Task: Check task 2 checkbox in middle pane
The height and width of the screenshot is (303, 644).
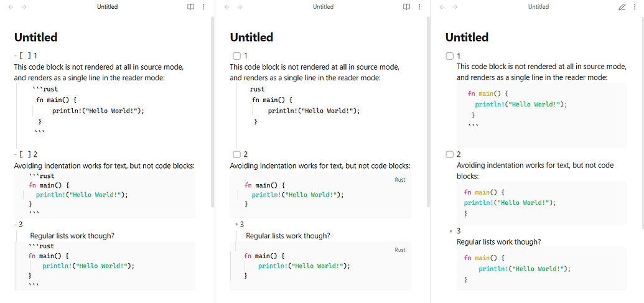Action: (236, 155)
